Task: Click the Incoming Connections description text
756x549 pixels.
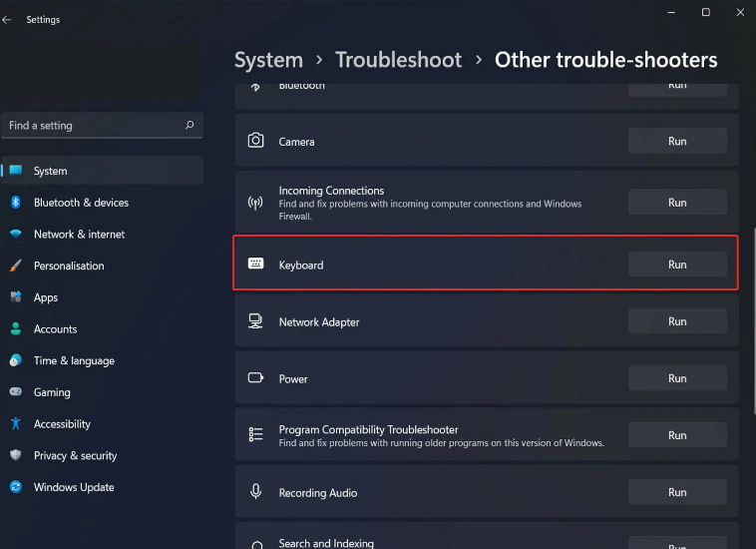Action: click(x=430, y=210)
